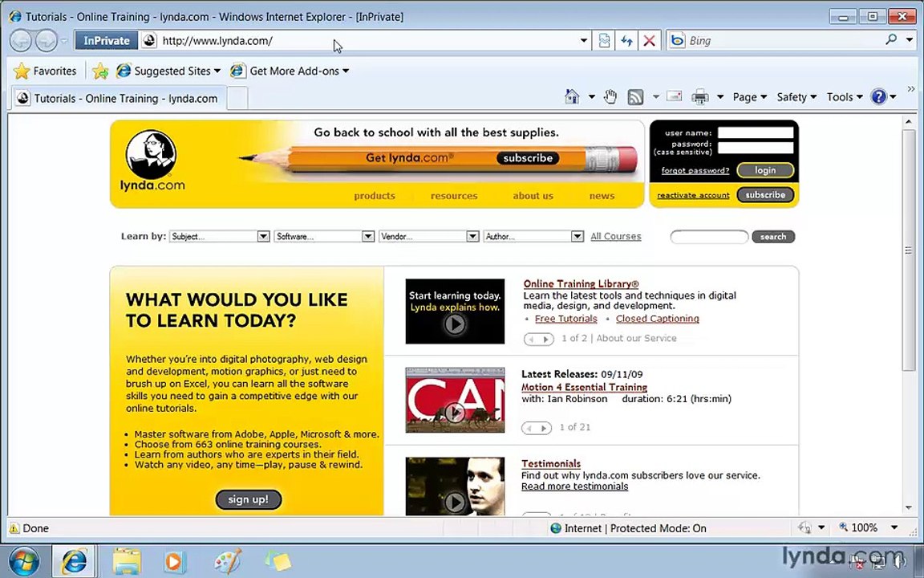Screen dimensions: 924x578
Task: Open Windows Explorer folder taskbar icon
Action: 127,561
